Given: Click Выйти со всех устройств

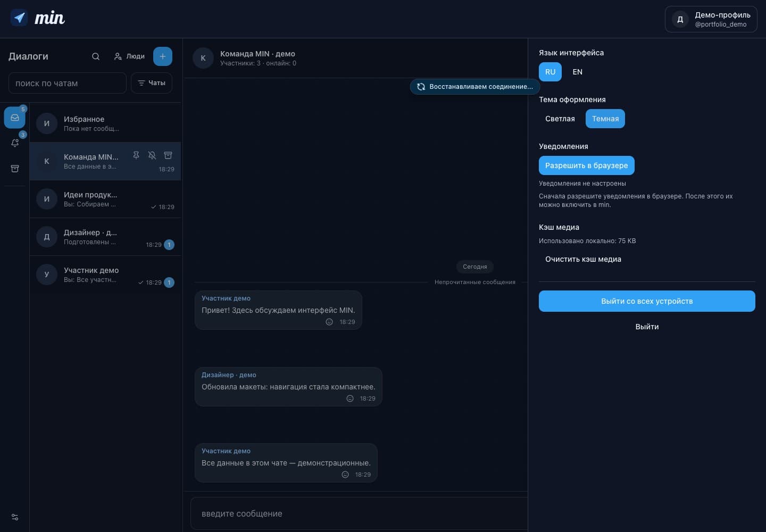Looking at the screenshot, I should pyautogui.click(x=647, y=301).
